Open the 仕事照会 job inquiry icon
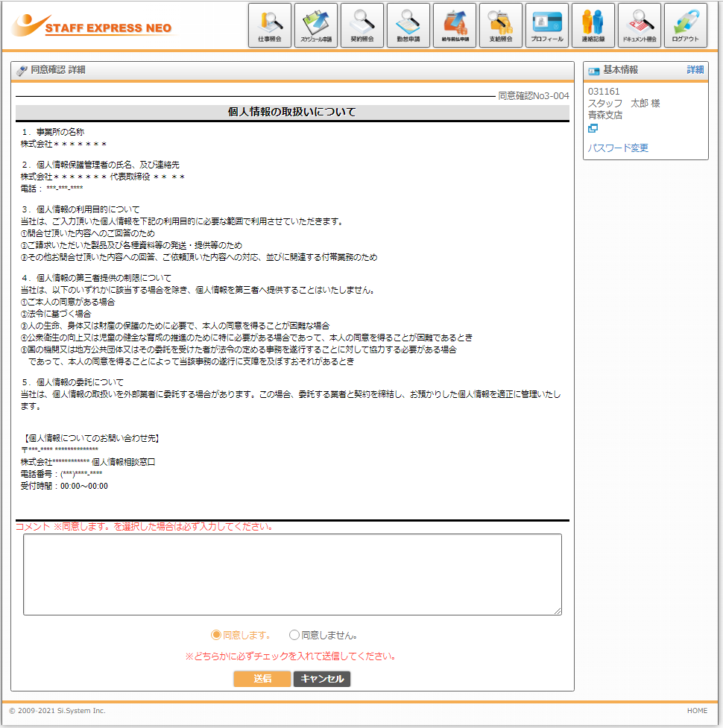Image resolution: width=723 pixels, height=728 pixels. point(269,25)
